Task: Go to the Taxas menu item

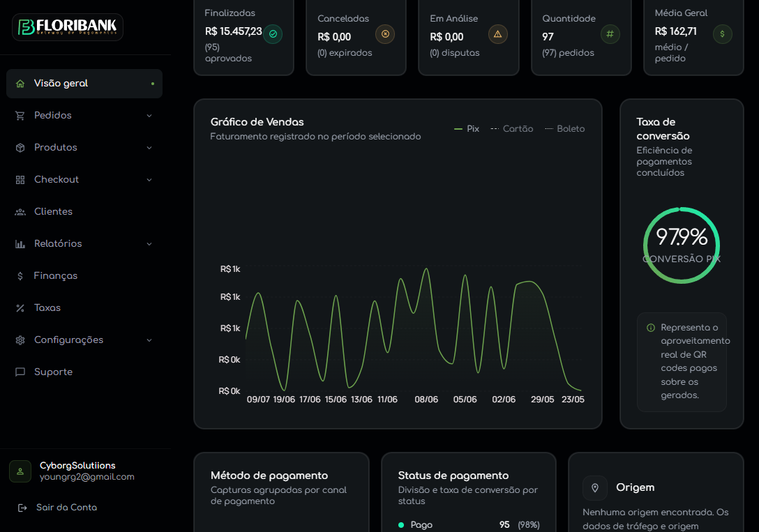Action: click(84, 308)
